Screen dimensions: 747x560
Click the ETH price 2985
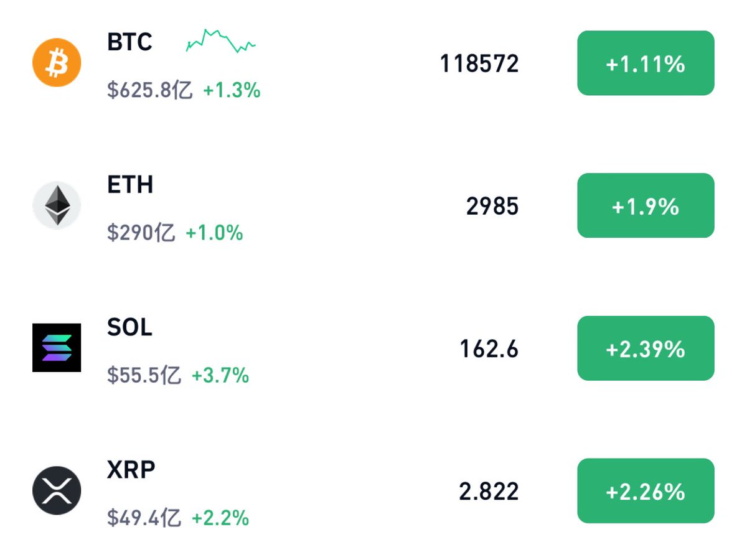click(492, 206)
